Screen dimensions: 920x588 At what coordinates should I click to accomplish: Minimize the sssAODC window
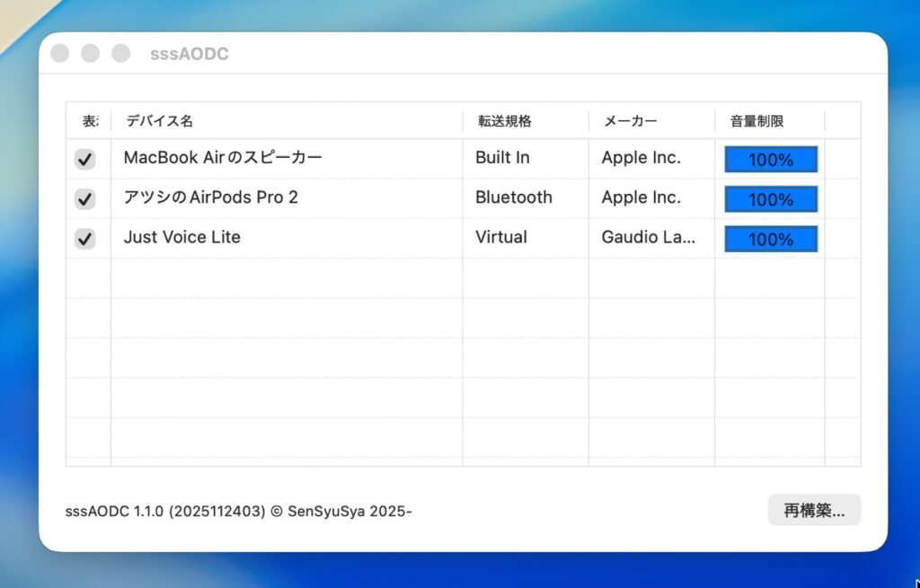pos(90,54)
